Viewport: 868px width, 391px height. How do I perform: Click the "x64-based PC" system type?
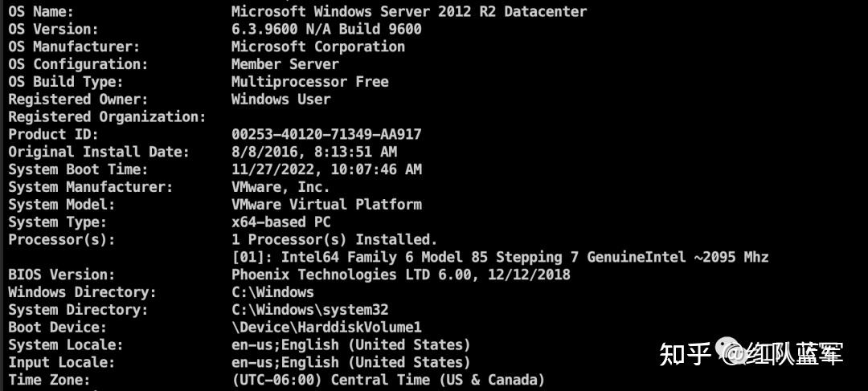tap(281, 222)
